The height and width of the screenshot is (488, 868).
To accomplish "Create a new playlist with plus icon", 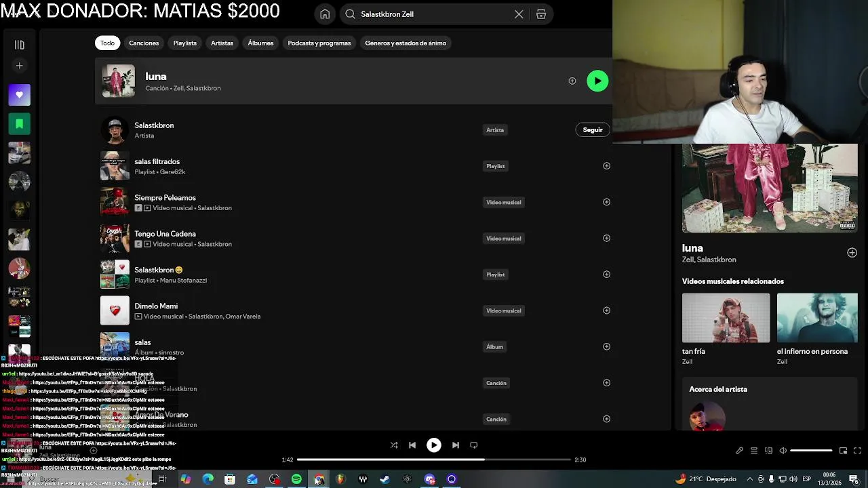I will (19, 66).
